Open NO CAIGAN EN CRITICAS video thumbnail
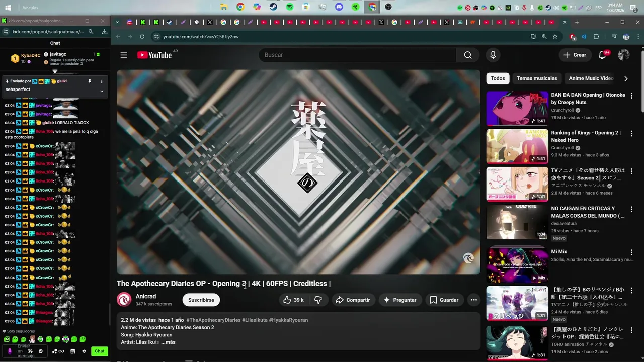 click(517, 222)
